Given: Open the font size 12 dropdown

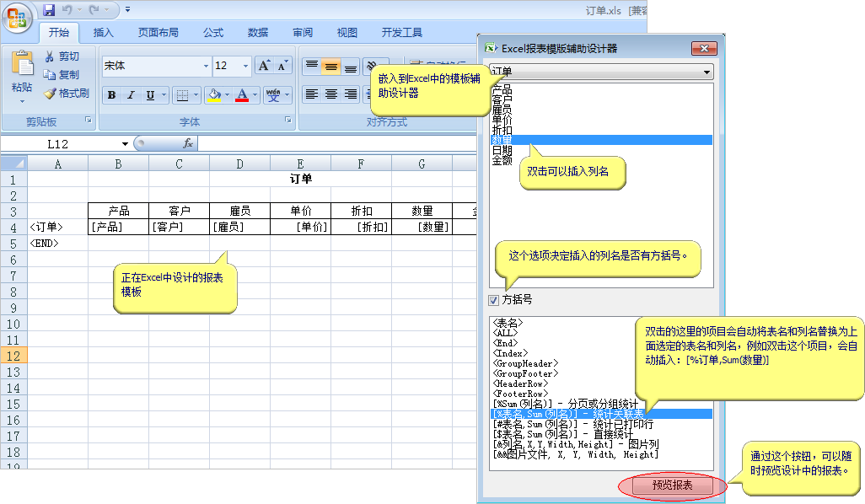Looking at the screenshot, I should tap(246, 66).
